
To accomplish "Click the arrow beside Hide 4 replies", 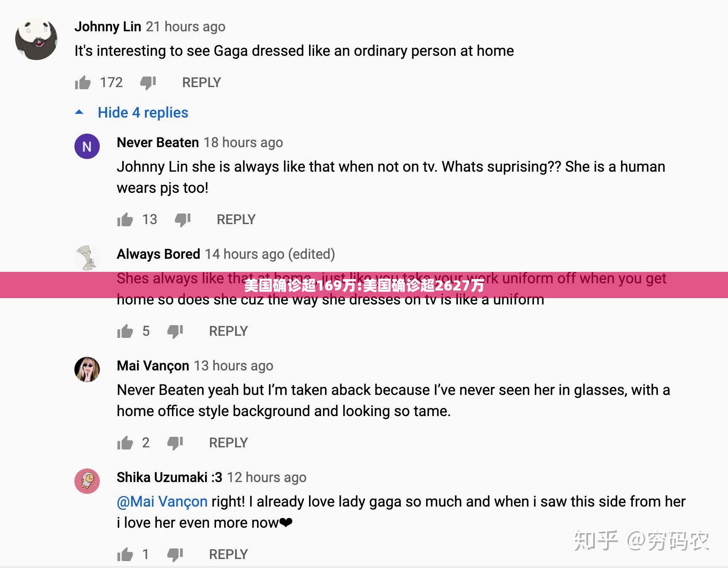I will pyautogui.click(x=79, y=112).
